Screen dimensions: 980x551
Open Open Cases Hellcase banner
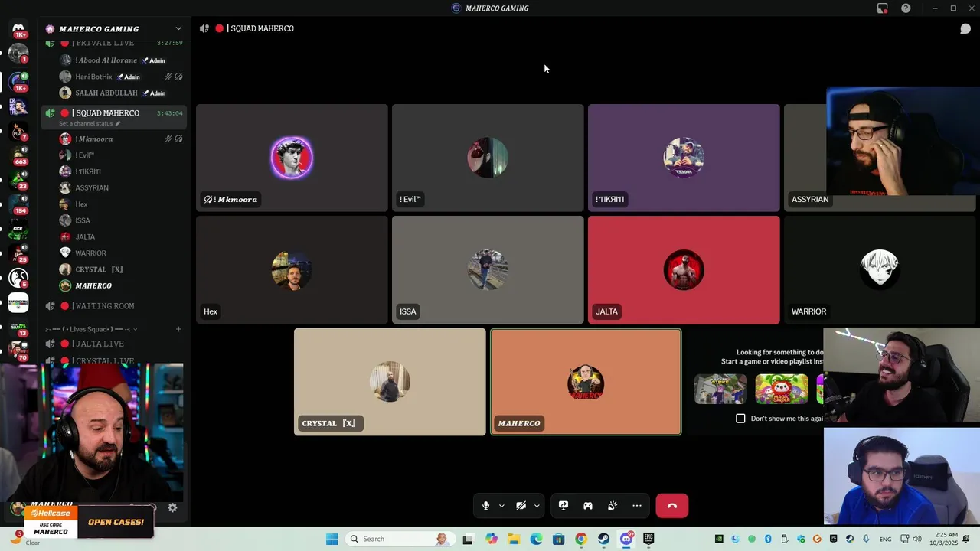tap(89, 522)
